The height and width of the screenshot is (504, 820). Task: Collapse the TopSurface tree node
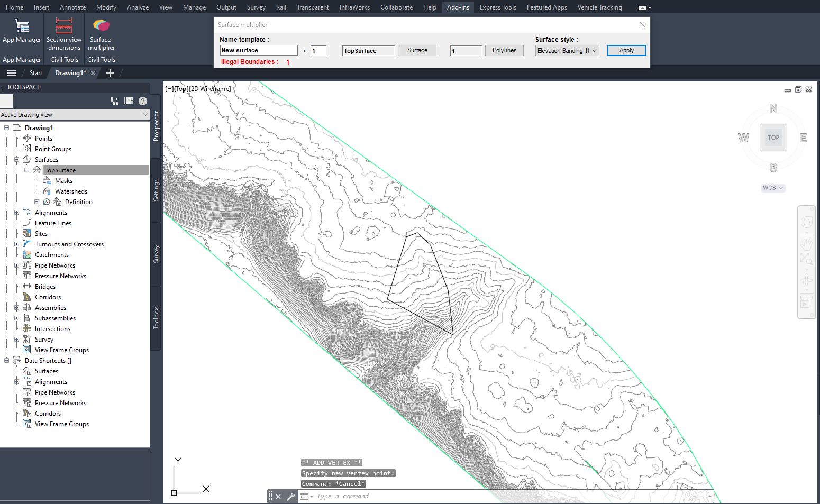coord(26,170)
